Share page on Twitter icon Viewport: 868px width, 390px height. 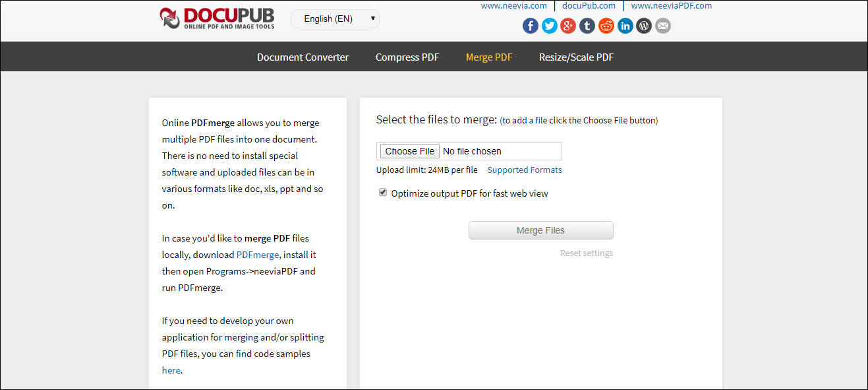(550, 26)
